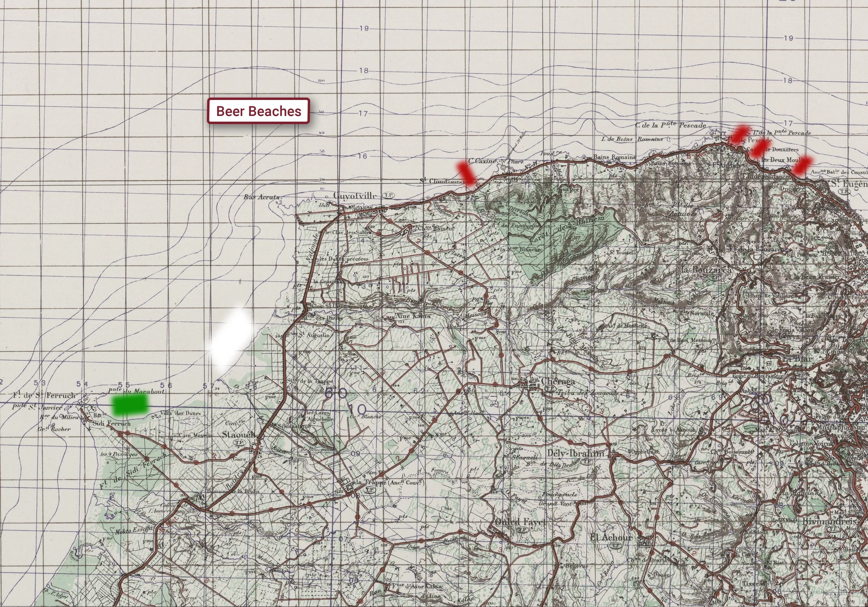The image size is (868, 607).
Task: Click red marker near Batie des Consuls
Action: 802,166
